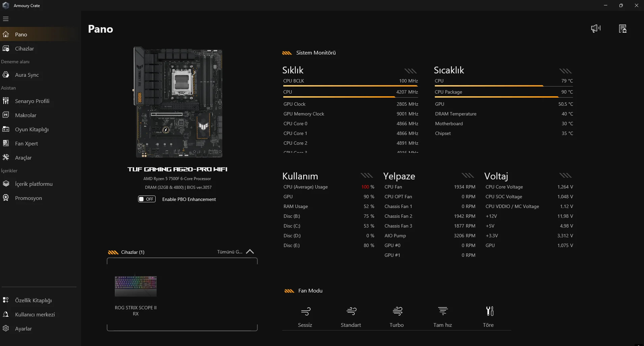This screenshot has height=346, width=644.
Task: Click the Motherboard temperature label
Action: tap(449, 124)
